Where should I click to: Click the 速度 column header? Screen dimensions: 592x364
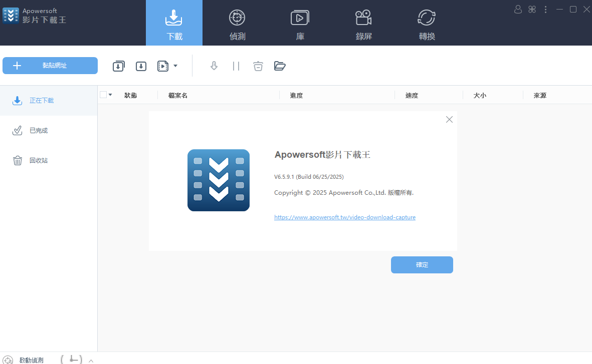pyautogui.click(x=412, y=96)
